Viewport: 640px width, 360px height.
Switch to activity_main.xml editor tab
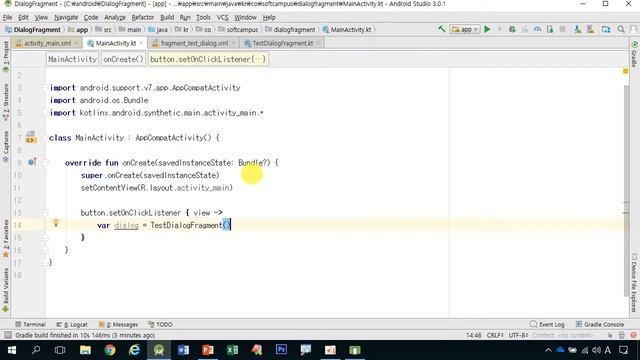tap(47, 43)
